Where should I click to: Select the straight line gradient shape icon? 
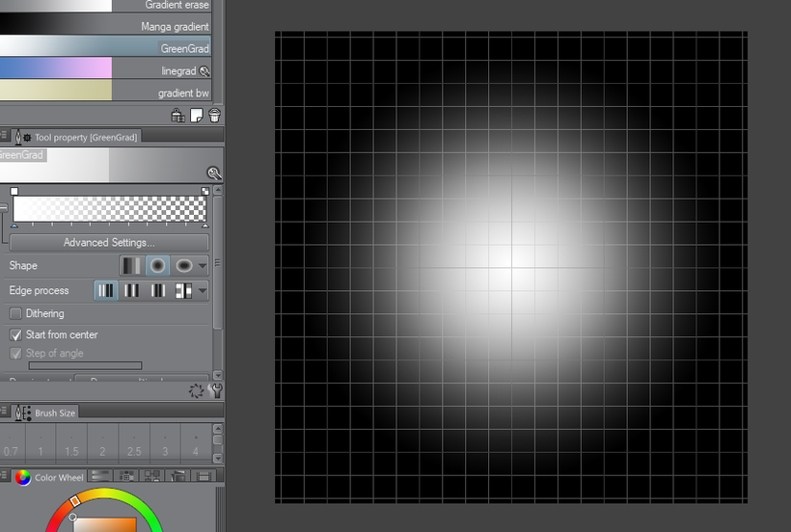click(x=131, y=265)
